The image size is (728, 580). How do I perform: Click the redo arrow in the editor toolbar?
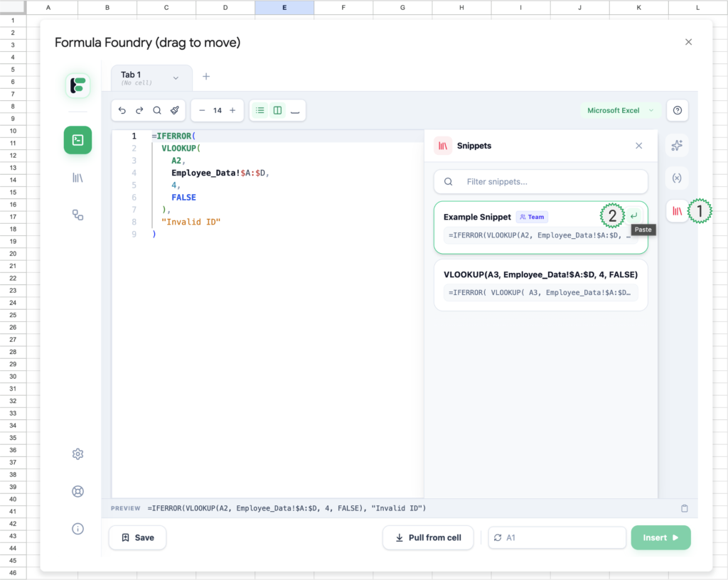tap(139, 111)
